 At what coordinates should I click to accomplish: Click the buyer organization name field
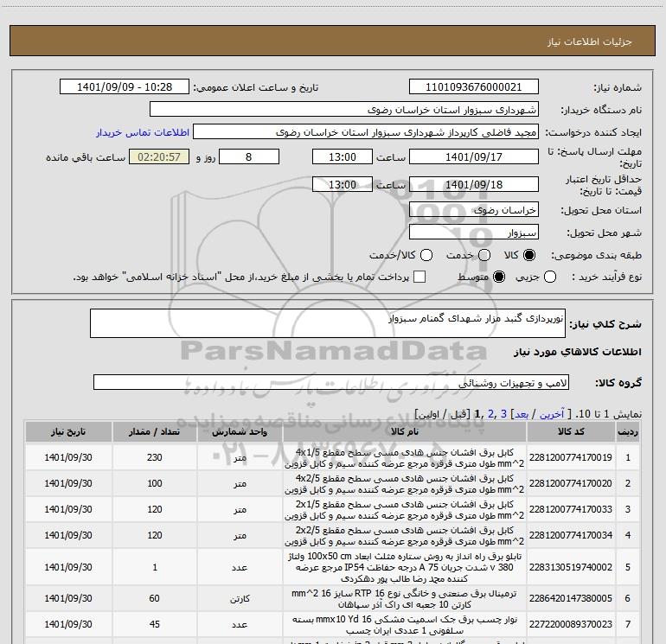tap(344, 109)
